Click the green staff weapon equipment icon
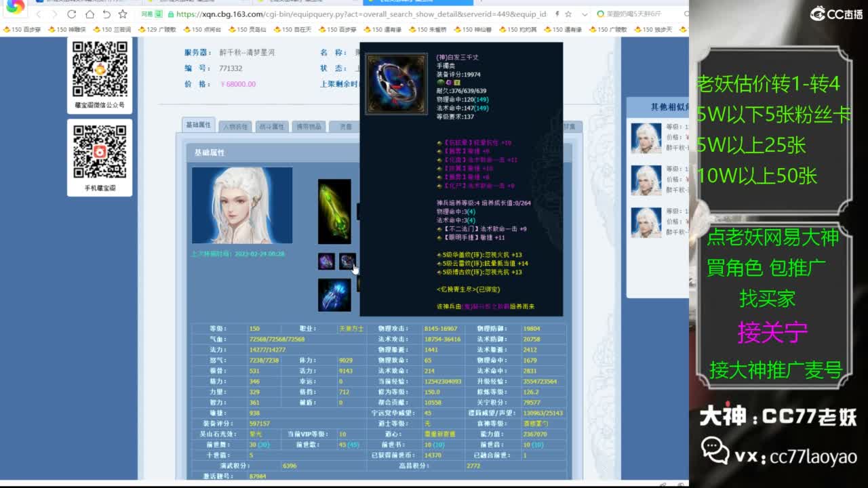Image resolution: width=868 pixels, height=488 pixels. pyautogui.click(x=334, y=211)
